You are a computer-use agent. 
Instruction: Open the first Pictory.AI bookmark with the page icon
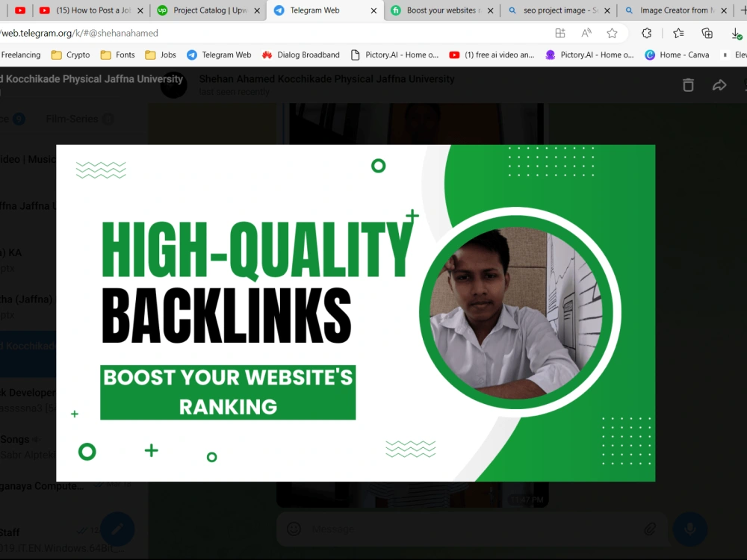click(394, 55)
